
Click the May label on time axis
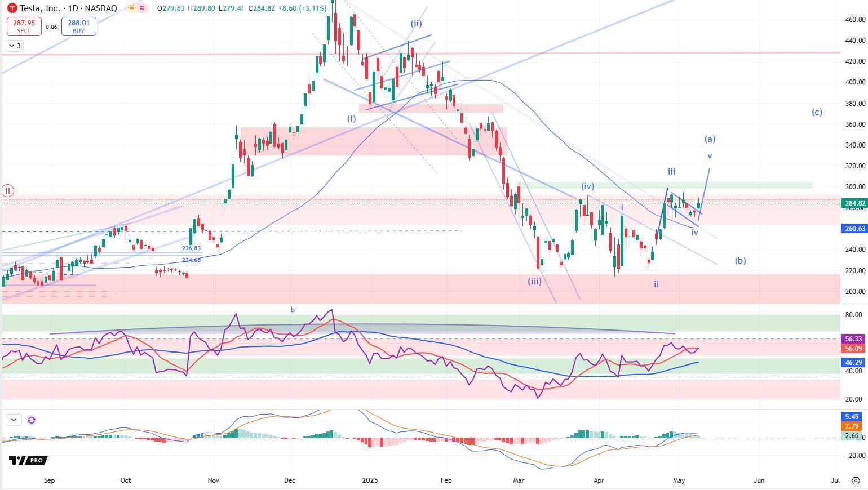pyautogui.click(x=679, y=480)
